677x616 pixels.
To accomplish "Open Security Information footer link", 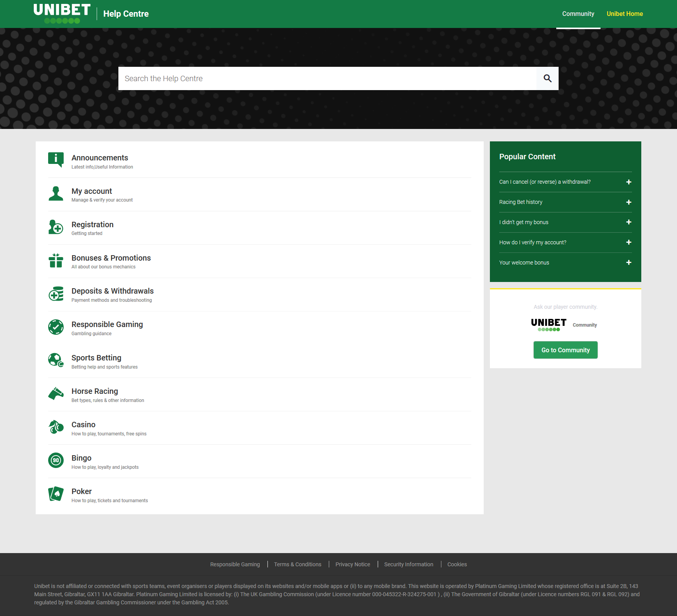I will pos(409,564).
